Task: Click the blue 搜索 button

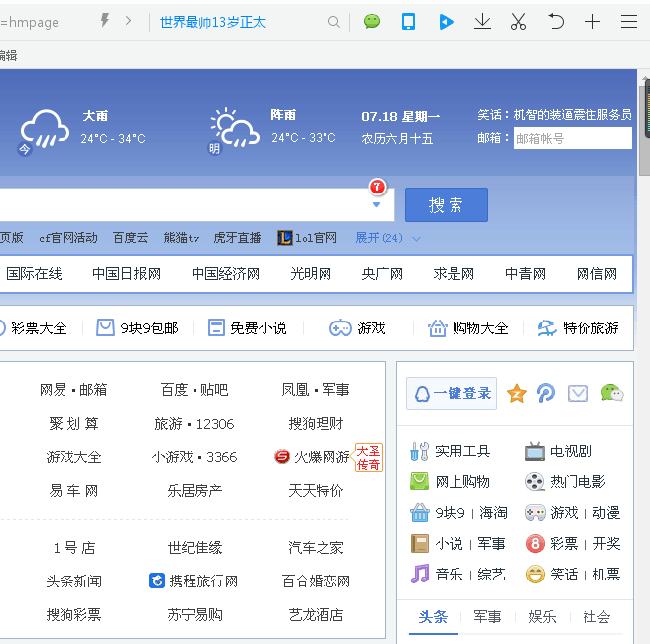Action: [446, 204]
